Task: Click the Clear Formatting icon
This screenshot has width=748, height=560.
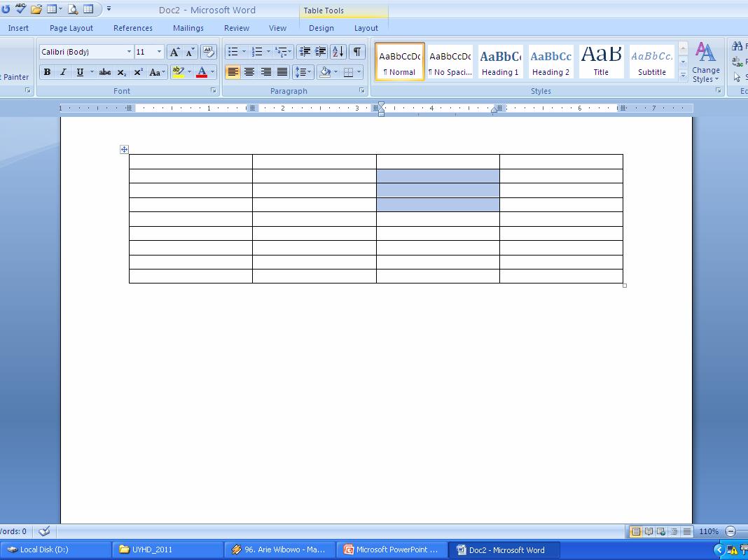Action: [209, 52]
